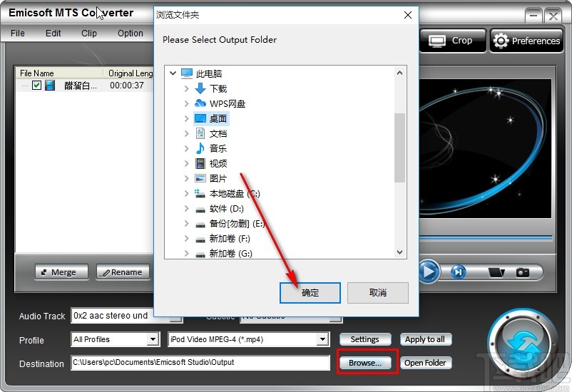Click the Open Folder button

[425, 363]
